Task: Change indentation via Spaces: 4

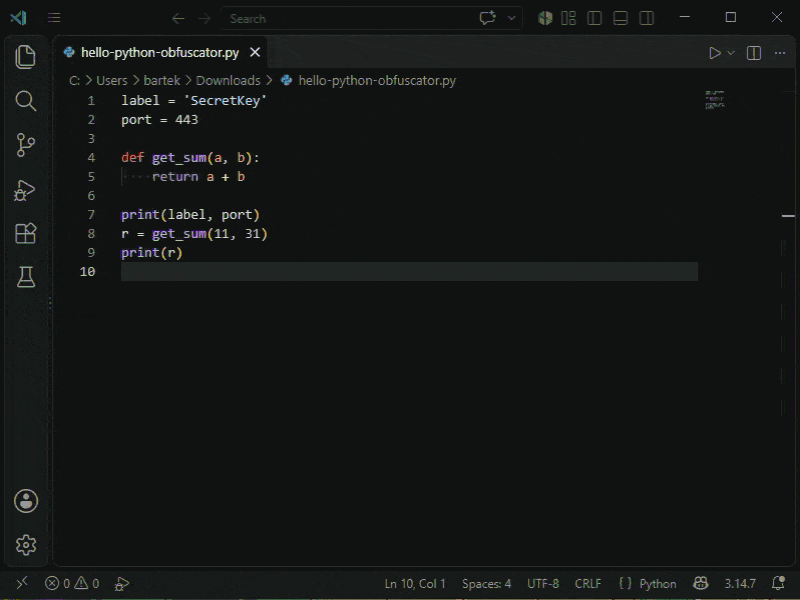Action: coord(486,583)
